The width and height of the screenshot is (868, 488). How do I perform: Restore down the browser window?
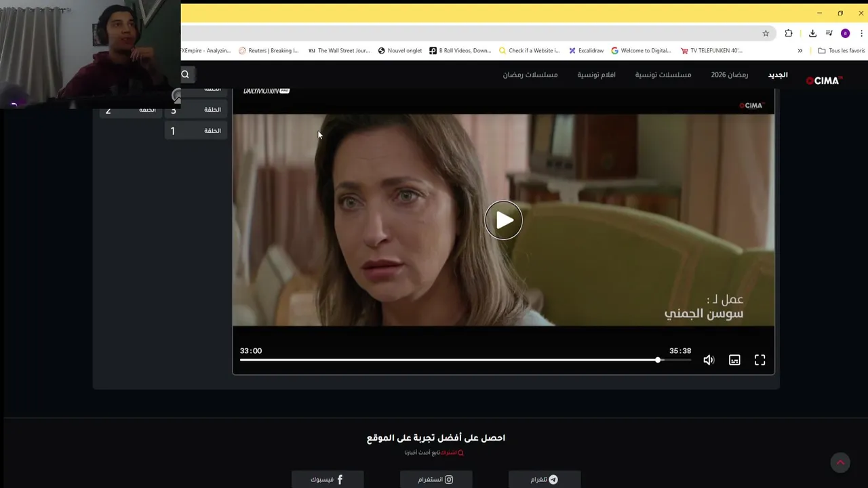pyautogui.click(x=840, y=13)
